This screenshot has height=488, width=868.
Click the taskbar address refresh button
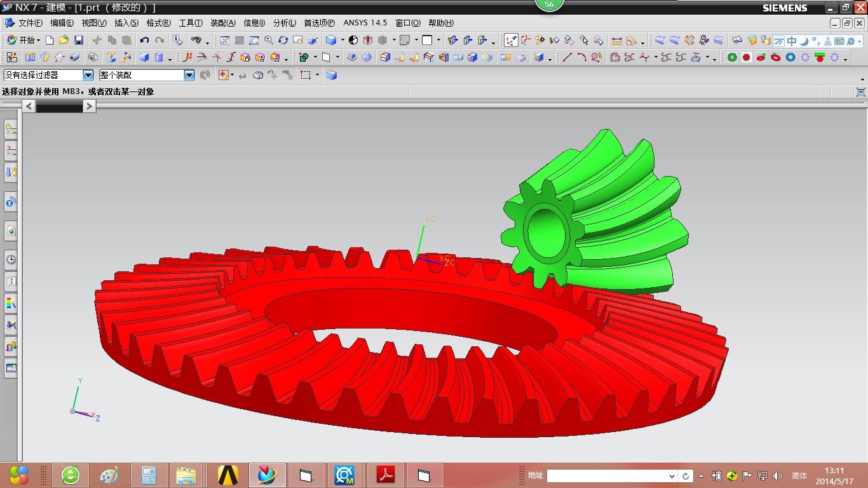point(686,476)
